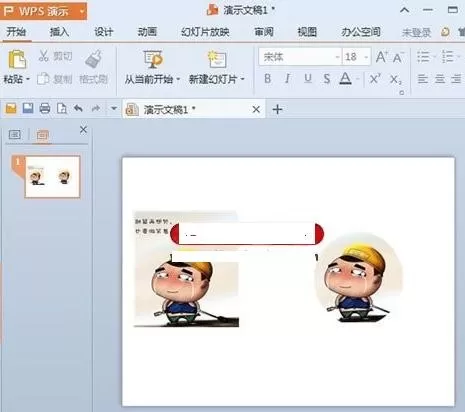Open file with the folder icon

11,108
